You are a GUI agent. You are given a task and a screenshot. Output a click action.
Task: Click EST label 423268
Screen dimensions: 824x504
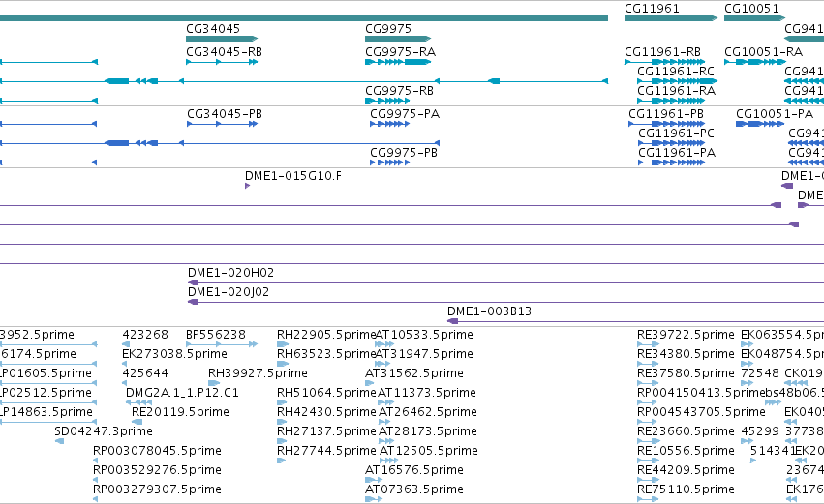coord(145,335)
